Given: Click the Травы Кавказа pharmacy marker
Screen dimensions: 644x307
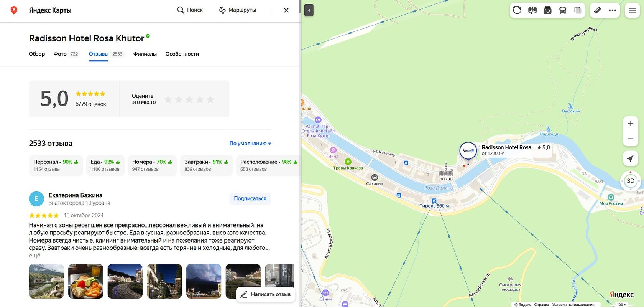Looking at the screenshot, I should click(348, 162).
